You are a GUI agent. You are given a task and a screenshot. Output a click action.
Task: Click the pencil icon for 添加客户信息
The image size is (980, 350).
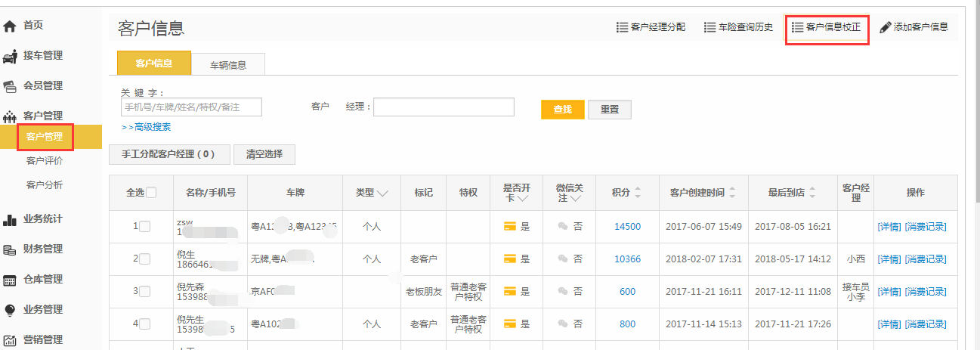885,27
